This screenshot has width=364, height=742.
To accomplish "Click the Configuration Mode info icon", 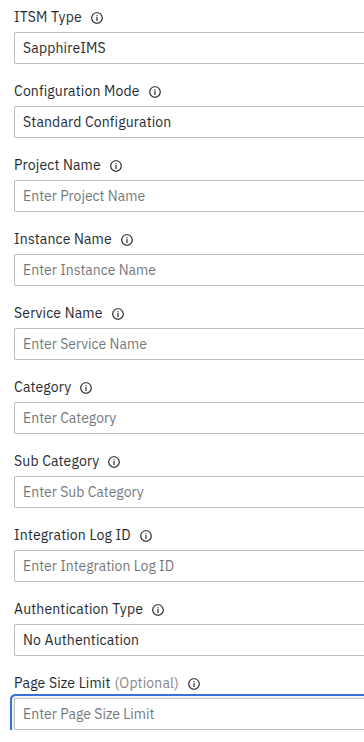I will click(x=155, y=92).
